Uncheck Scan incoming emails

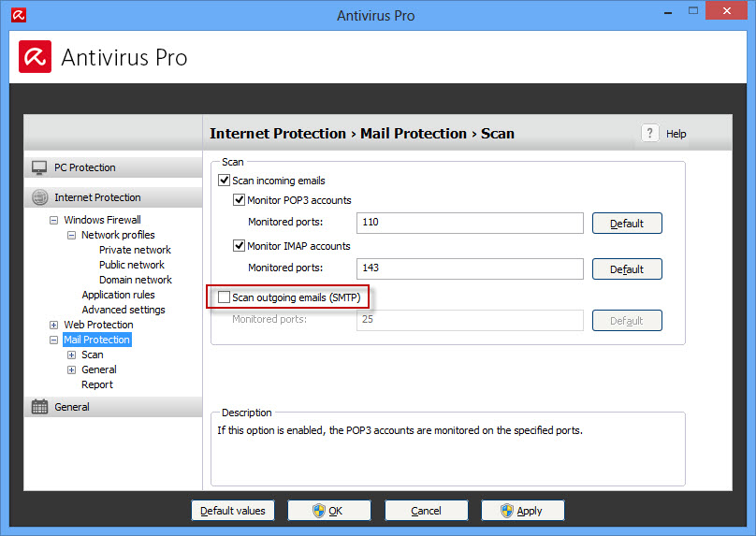pyautogui.click(x=224, y=181)
